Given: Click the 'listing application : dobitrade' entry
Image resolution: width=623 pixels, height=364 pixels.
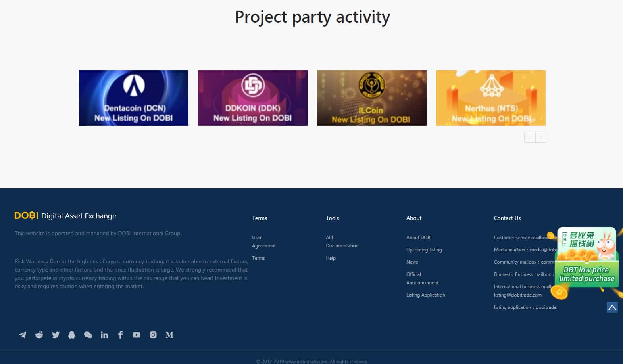Looking at the screenshot, I should (525, 307).
